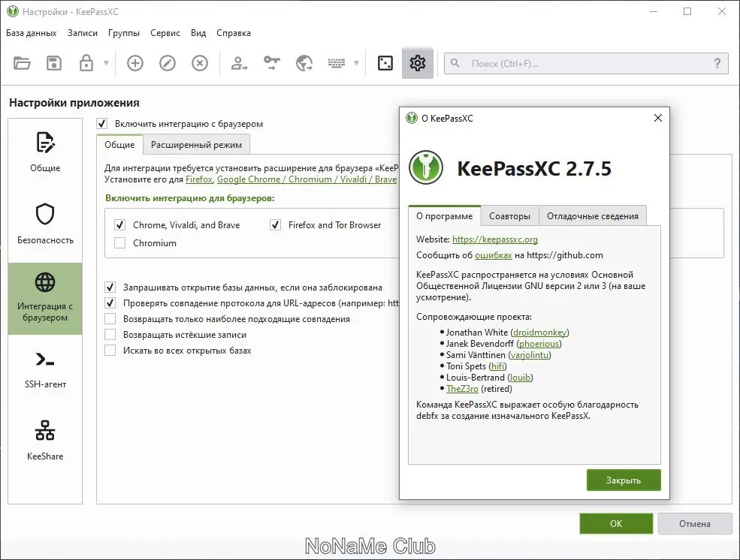740x560 pixels.
Task: Switch to Отладочные сведения tab
Action: click(593, 216)
